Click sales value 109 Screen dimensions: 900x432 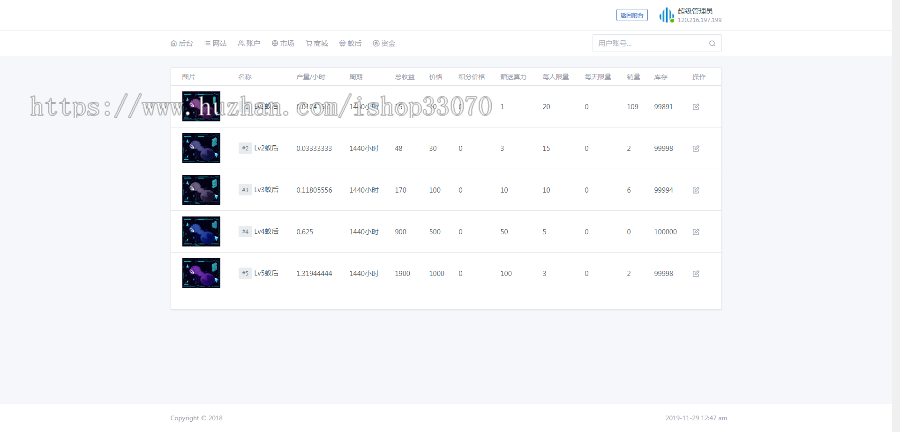[x=633, y=107]
